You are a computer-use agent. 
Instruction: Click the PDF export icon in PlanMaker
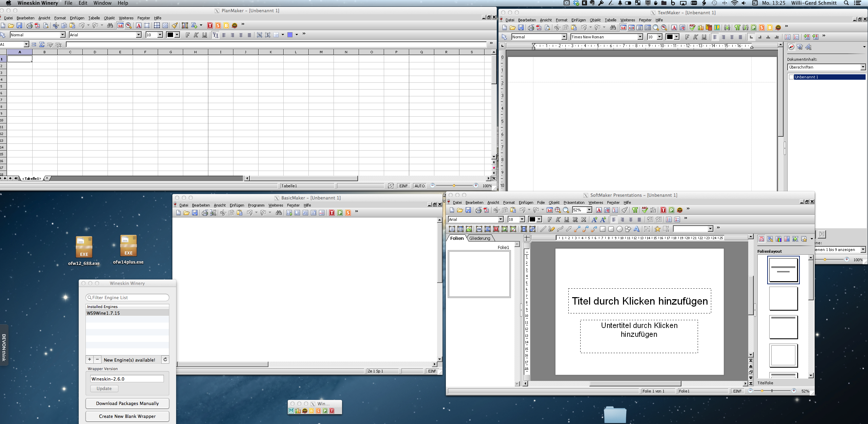[x=37, y=25]
